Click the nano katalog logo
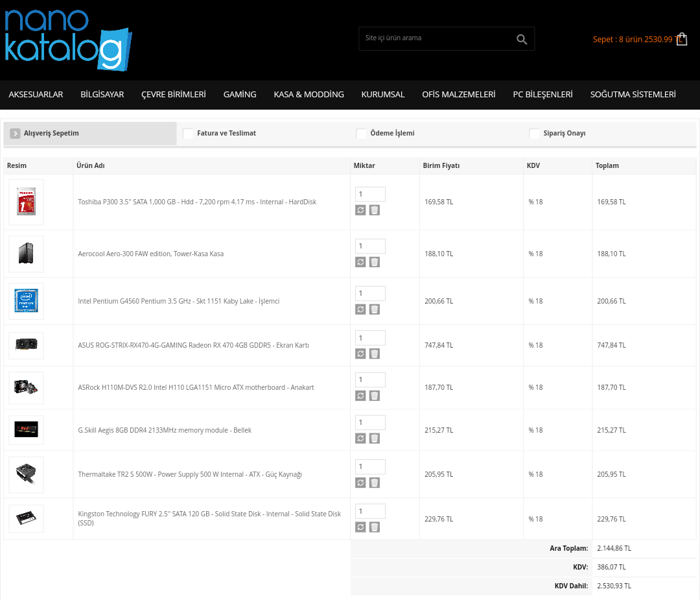The width and height of the screenshot is (700, 600). click(x=68, y=40)
